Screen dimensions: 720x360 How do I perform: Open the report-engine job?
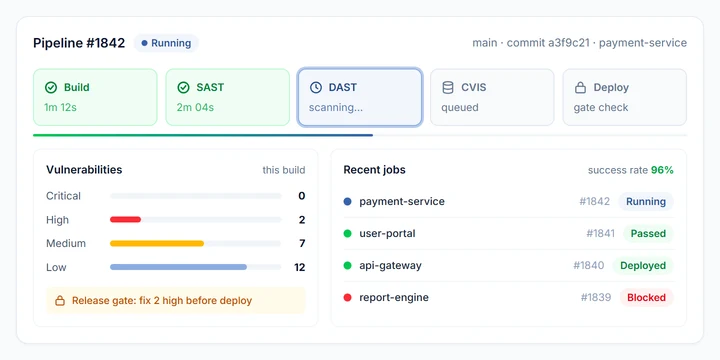tap(509, 298)
